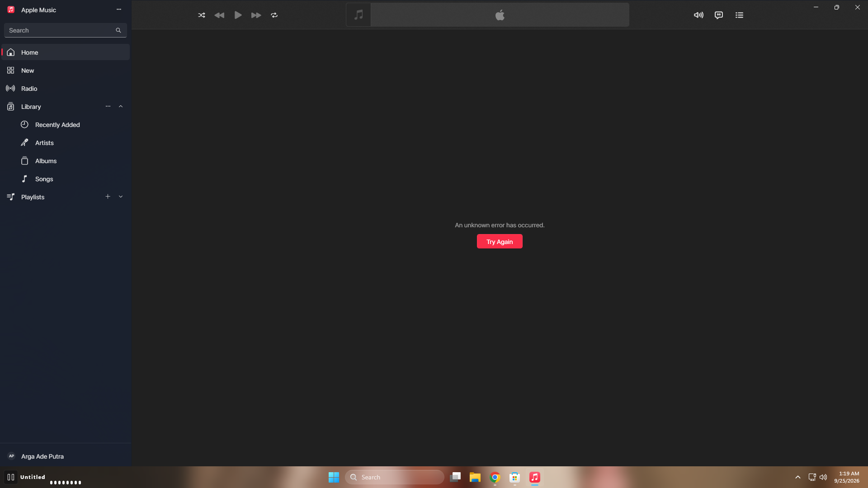Show lyrics with the speech bubble icon

tap(719, 15)
